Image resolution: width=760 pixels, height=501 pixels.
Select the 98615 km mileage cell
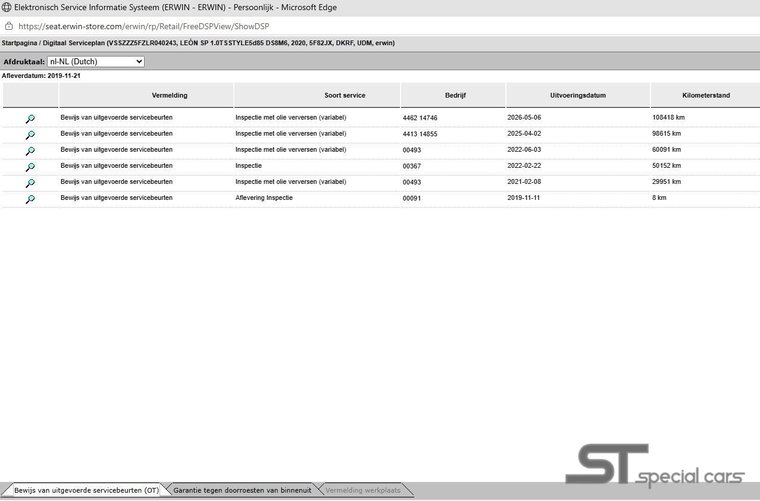(666, 133)
